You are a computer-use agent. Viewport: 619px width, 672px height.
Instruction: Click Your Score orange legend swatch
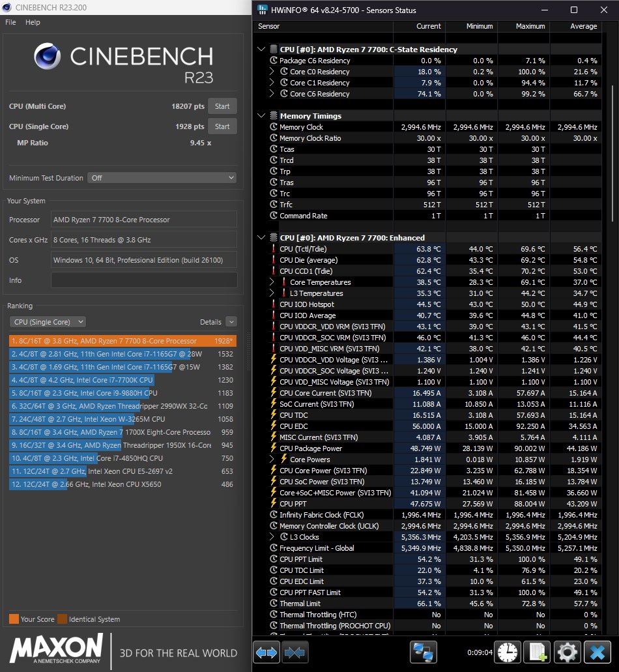pos(14,619)
